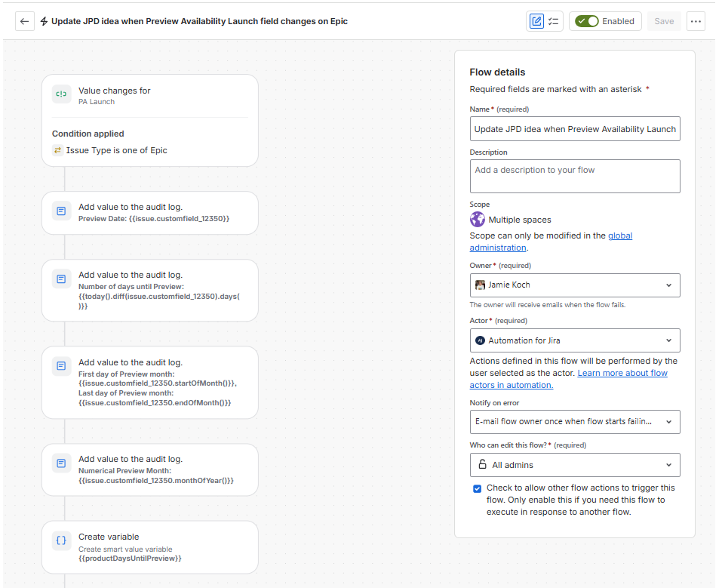Click the unlocked padlock icon
The height and width of the screenshot is (588, 722).
[482, 464]
